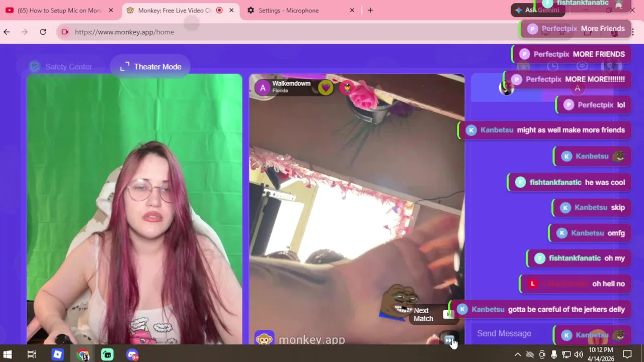Image resolution: width=644 pixels, height=362 pixels.
Task: Select the partner's video feed
Action: (357, 209)
